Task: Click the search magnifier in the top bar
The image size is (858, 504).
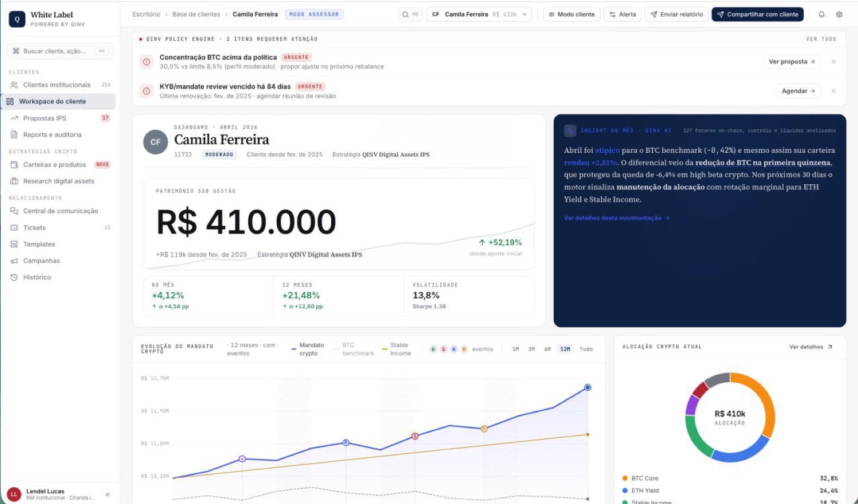Action: [405, 14]
